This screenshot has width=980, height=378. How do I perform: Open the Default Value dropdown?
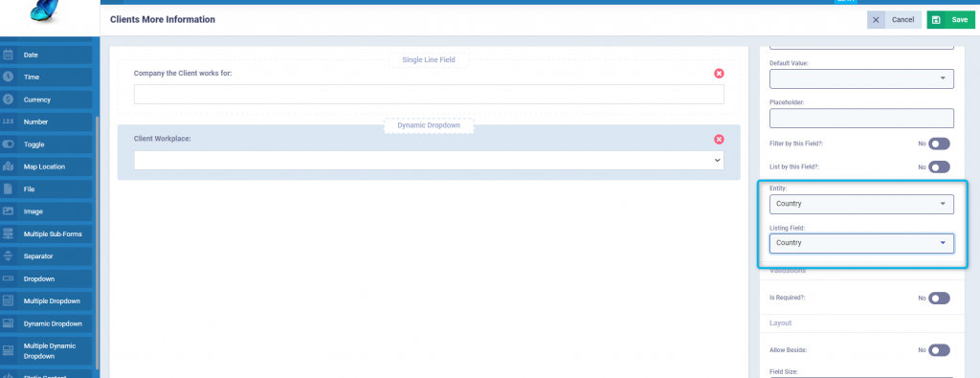click(861, 78)
